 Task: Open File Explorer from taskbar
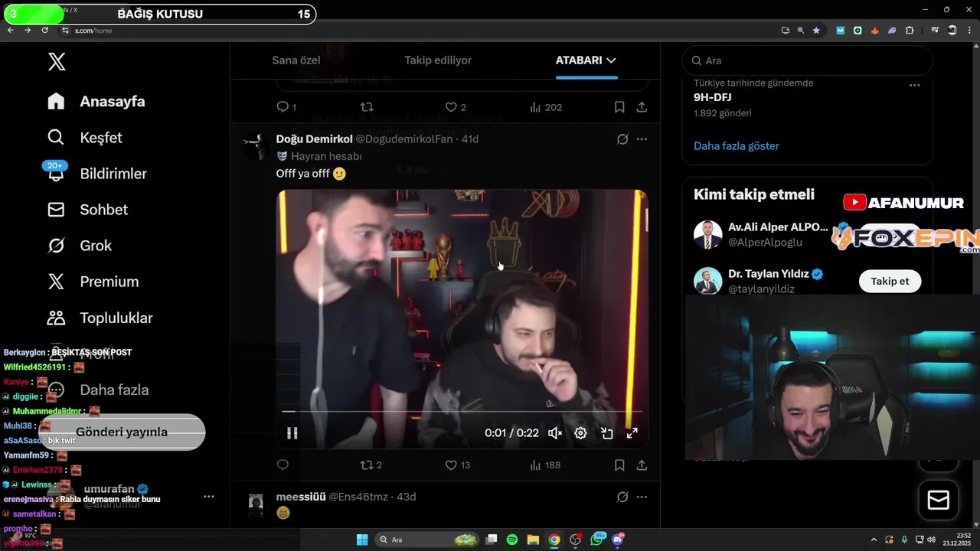click(x=534, y=540)
